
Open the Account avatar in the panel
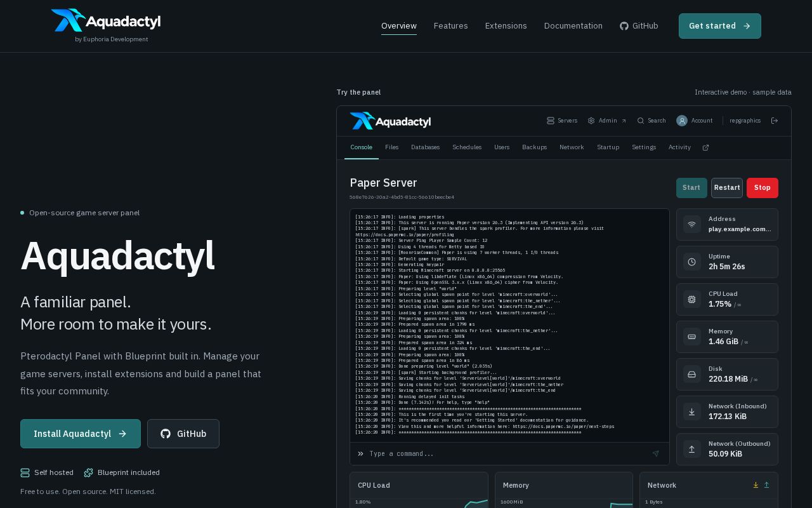click(682, 121)
